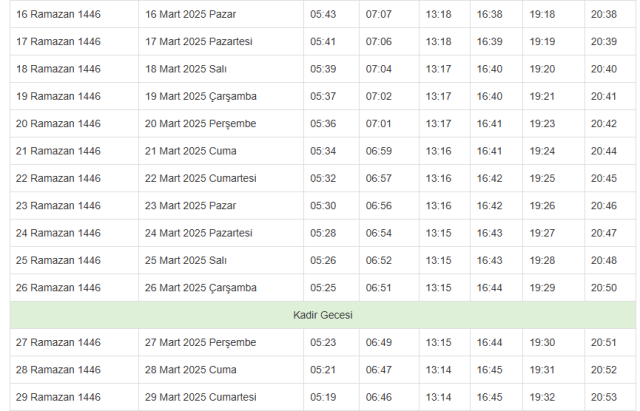Click the 07:02 time for 19 Mart
Image resolution: width=640 pixels, height=411 pixels.
378,96
